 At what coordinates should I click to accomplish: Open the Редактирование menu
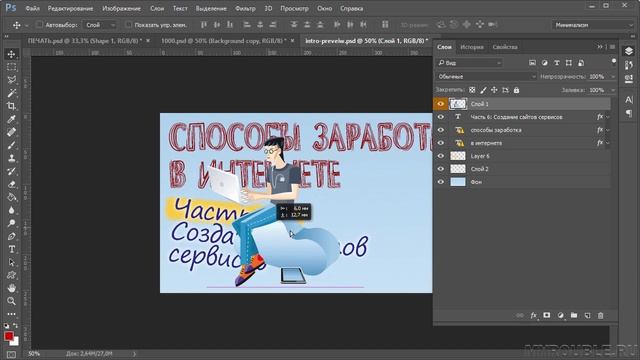70,8
